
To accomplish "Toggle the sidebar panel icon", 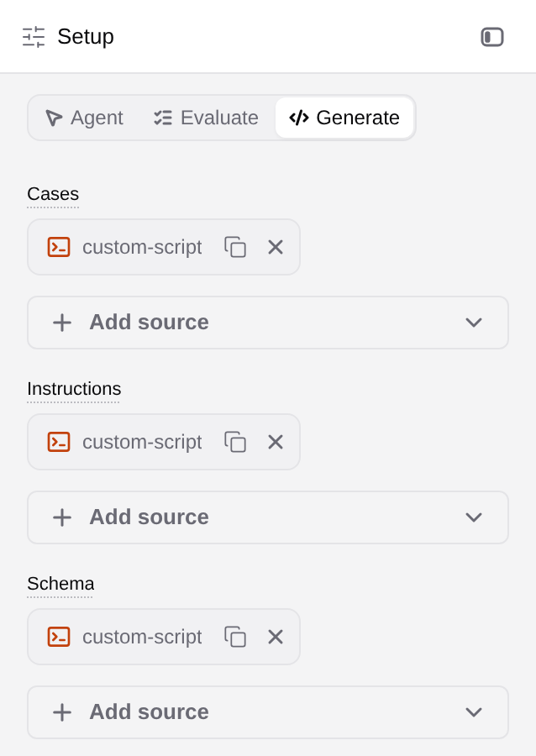I will click(492, 37).
